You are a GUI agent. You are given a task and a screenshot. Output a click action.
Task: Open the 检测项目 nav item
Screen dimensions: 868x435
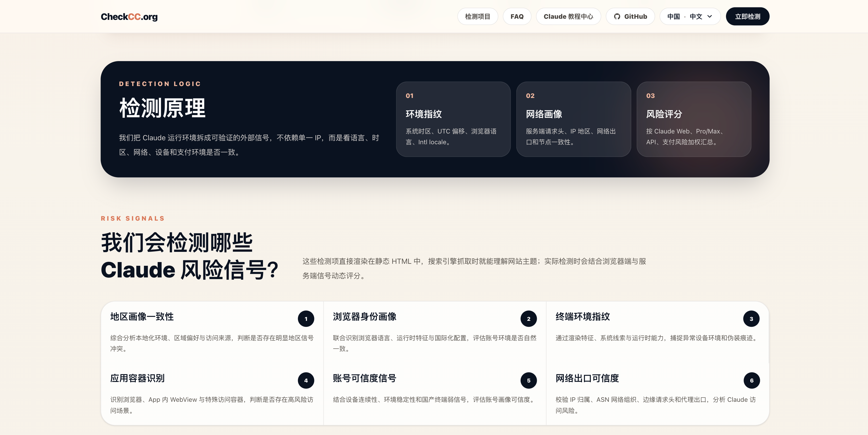pos(477,16)
